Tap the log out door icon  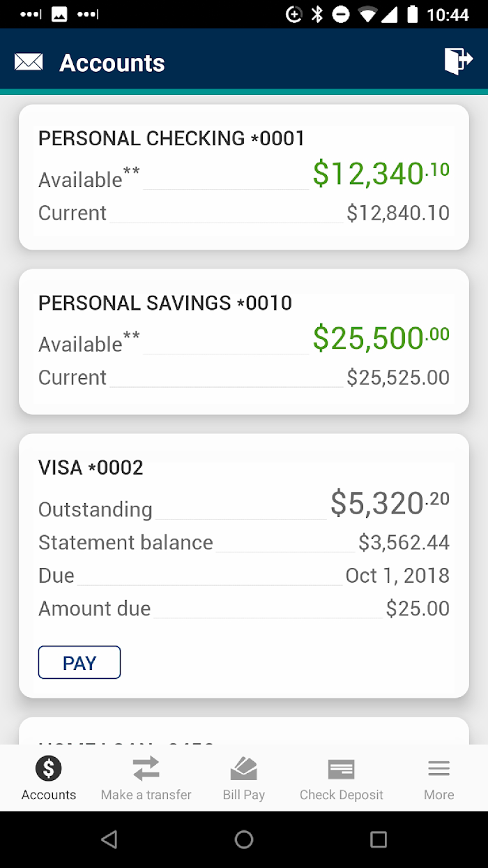[x=458, y=61]
